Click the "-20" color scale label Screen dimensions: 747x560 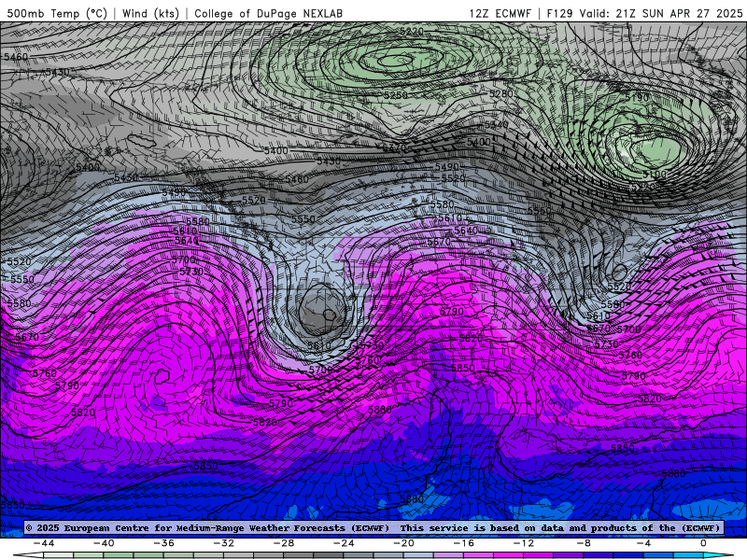[404, 543]
